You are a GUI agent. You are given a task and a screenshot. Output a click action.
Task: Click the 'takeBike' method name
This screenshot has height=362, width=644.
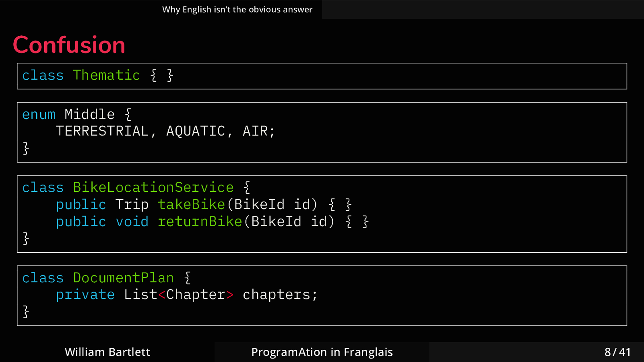191,204
